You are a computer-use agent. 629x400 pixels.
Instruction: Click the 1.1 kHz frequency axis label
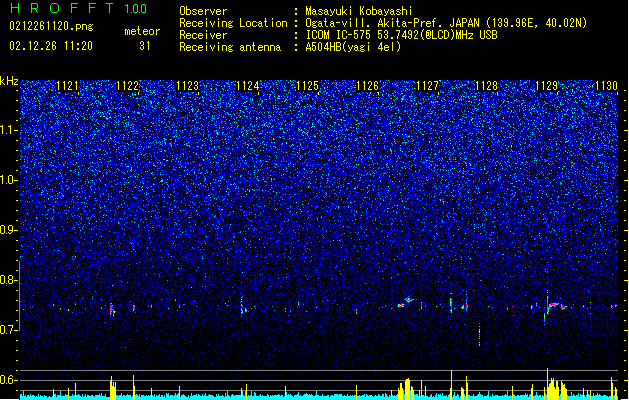[9, 130]
